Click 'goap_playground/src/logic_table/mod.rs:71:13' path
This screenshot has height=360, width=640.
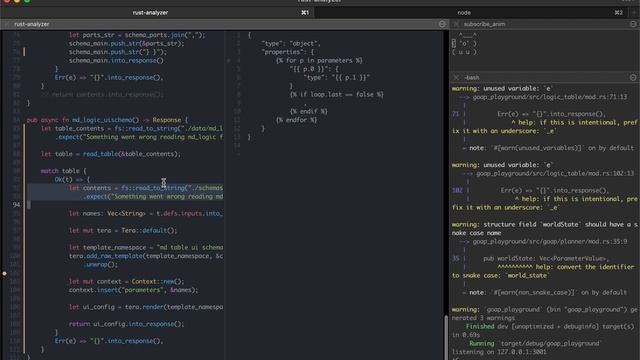(550, 97)
